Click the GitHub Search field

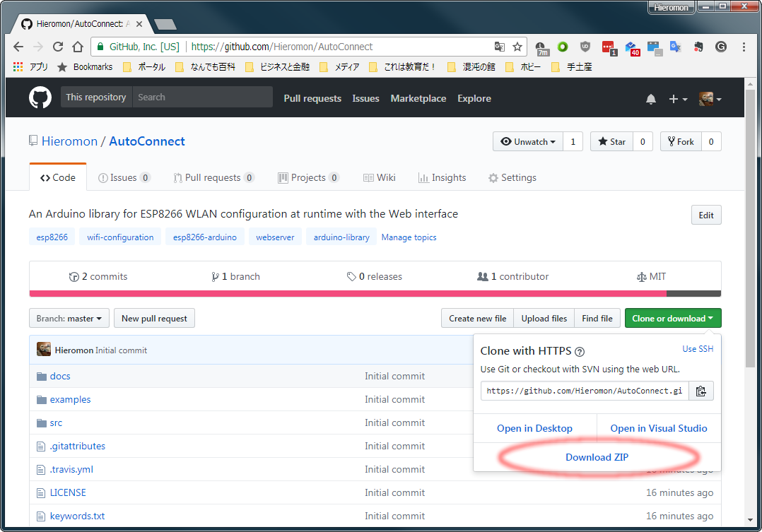click(202, 97)
